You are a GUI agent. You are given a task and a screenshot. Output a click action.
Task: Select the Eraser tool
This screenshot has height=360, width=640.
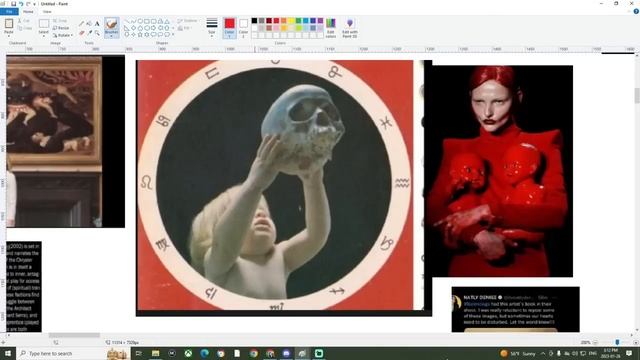[82, 33]
